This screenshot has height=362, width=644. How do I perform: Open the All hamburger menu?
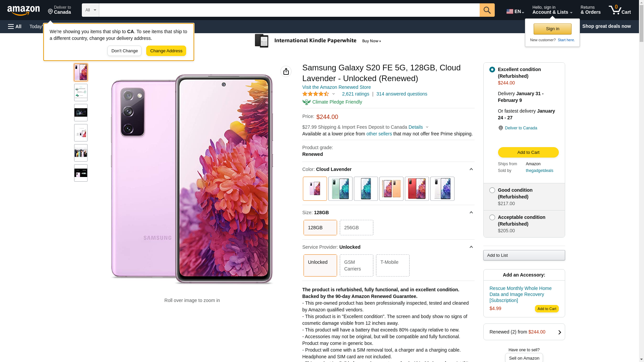(15, 26)
